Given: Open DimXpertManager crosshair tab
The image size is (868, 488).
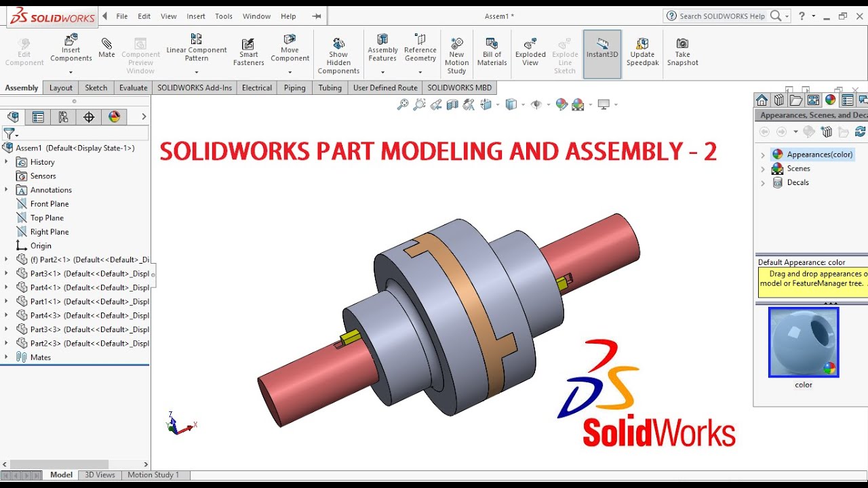Looking at the screenshot, I should 89,117.
